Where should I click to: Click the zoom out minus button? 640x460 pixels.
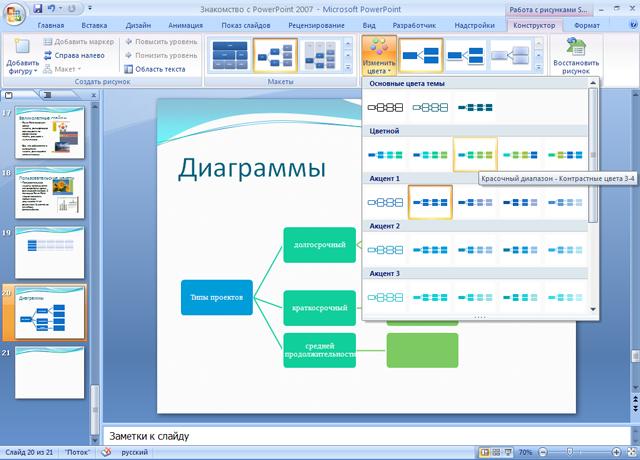coord(544,453)
